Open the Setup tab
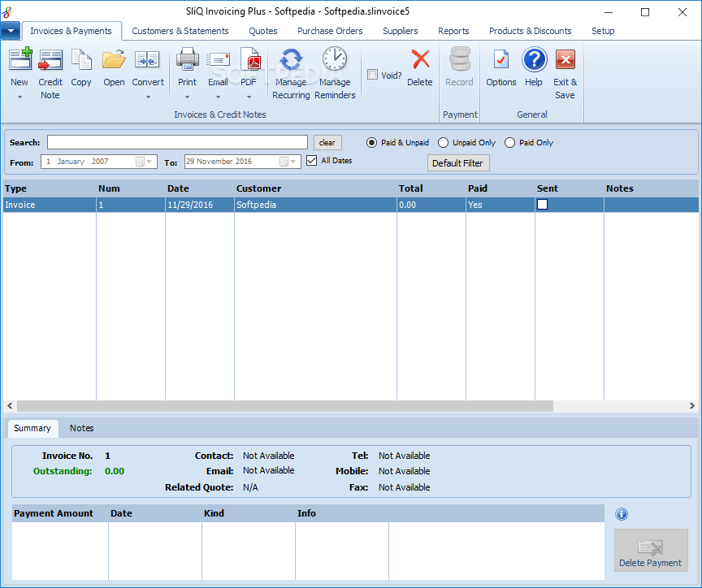This screenshot has height=588, width=702. point(603,31)
